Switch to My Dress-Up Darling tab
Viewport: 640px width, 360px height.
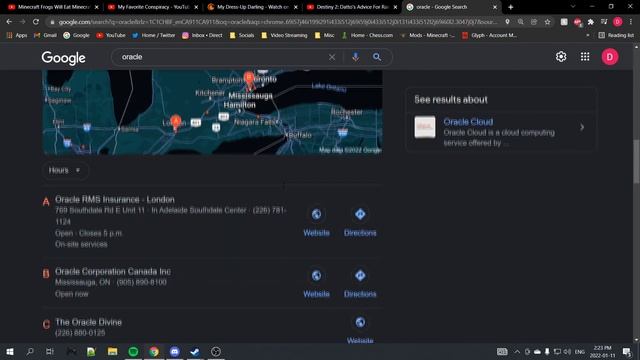(252, 7)
